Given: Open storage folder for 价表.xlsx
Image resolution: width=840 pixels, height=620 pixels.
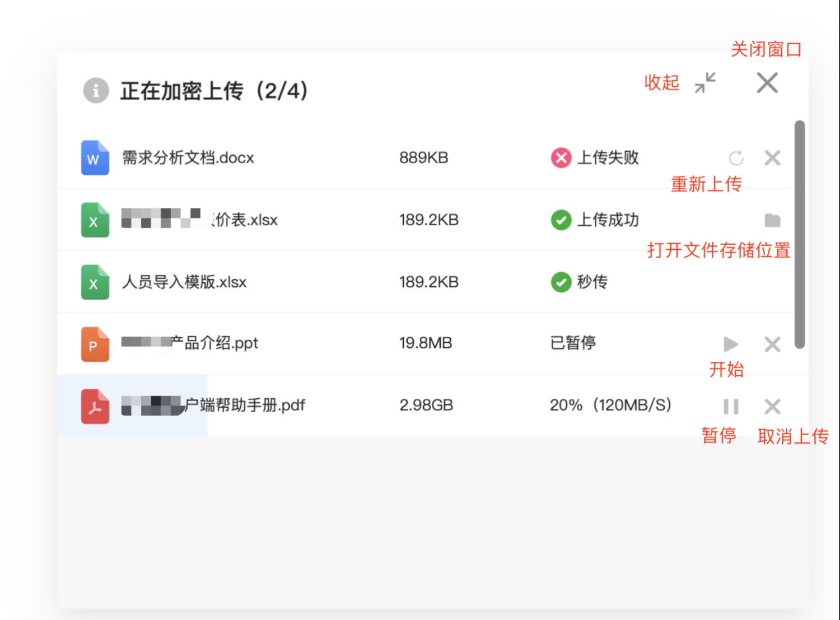Looking at the screenshot, I should [772, 220].
